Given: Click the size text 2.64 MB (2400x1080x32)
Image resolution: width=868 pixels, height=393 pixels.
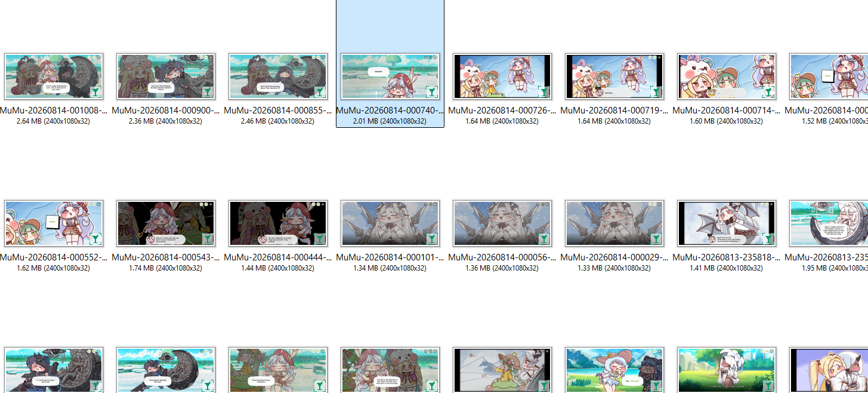Looking at the screenshot, I should (x=54, y=121).
